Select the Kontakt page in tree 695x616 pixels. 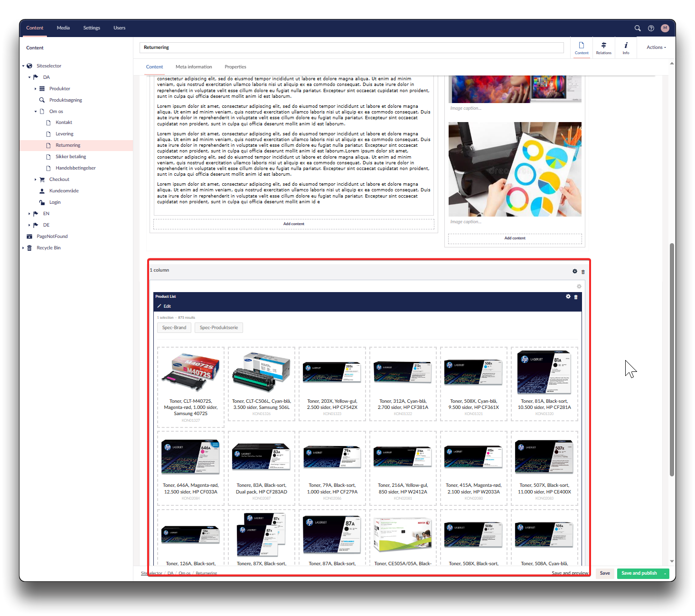[x=64, y=123]
